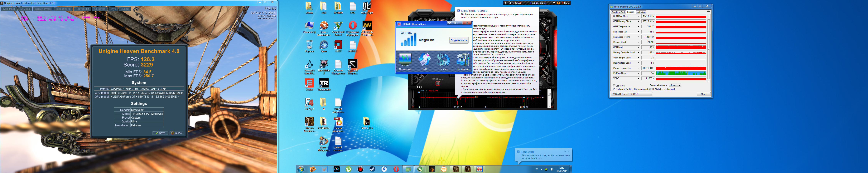
Task: Expand GPU Memory Clock sensor dropdown
Action: point(638,21)
